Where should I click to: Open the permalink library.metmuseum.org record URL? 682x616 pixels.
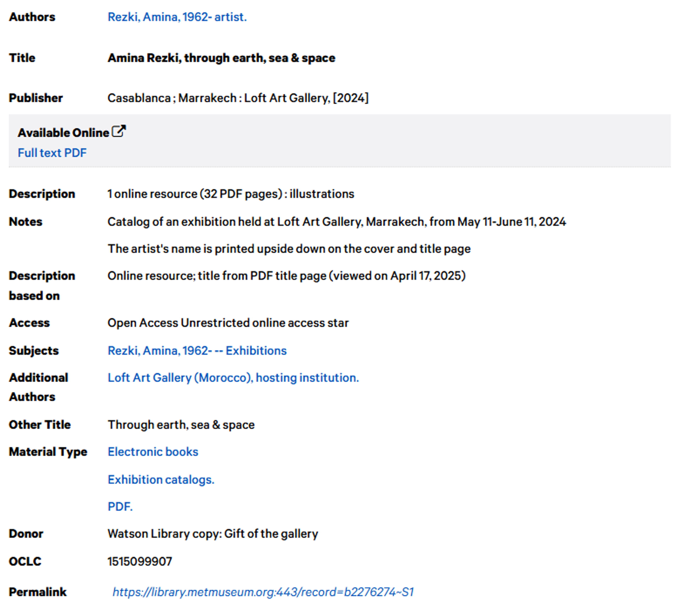[x=264, y=592]
